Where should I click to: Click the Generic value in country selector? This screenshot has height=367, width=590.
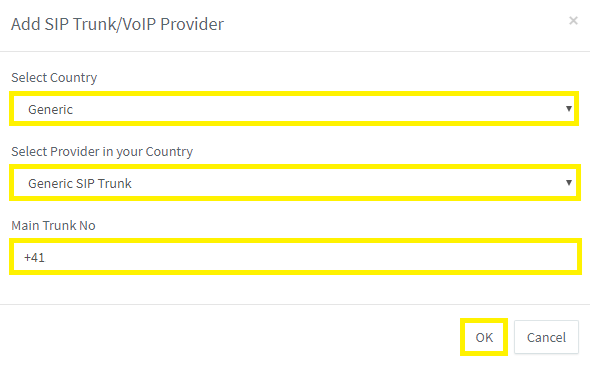[50, 110]
